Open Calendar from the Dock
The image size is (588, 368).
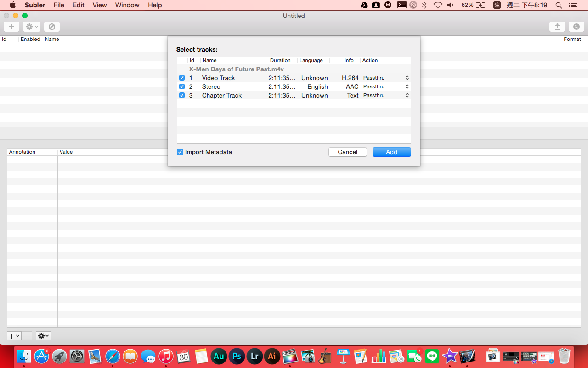click(x=184, y=356)
